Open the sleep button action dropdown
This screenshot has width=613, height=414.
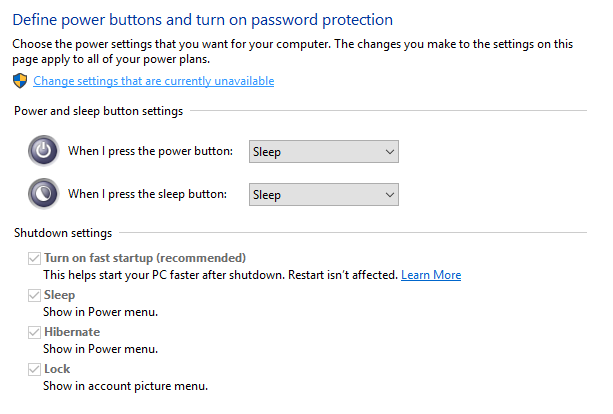(x=323, y=195)
